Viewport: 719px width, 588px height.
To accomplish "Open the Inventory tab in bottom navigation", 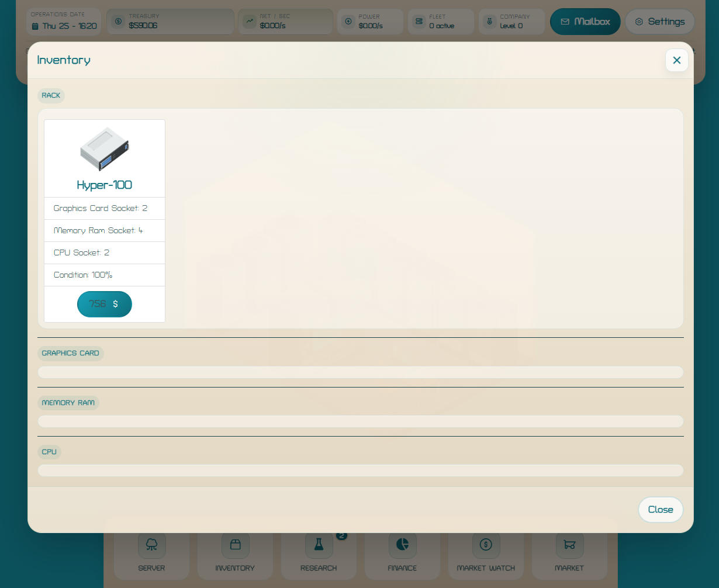I will click(x=235, y=551).
